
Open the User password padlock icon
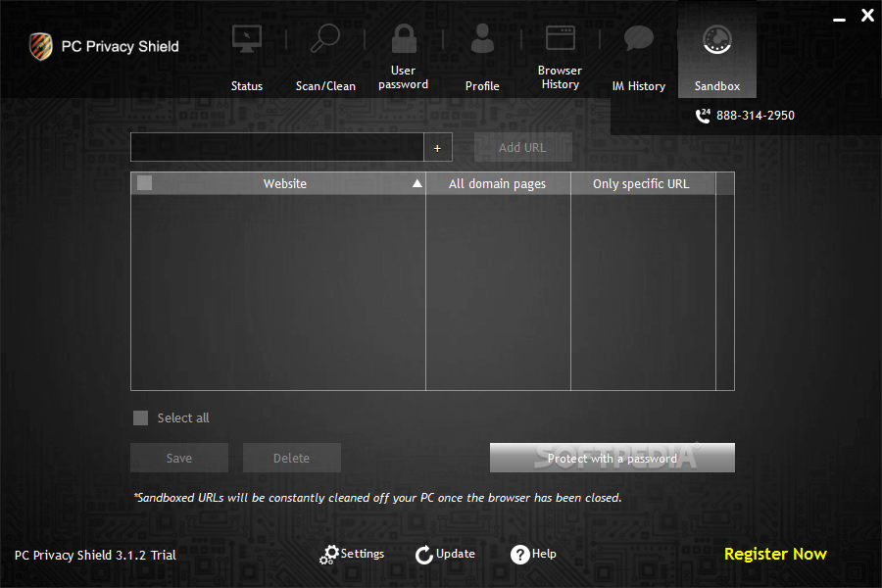[x=404, y=38]
